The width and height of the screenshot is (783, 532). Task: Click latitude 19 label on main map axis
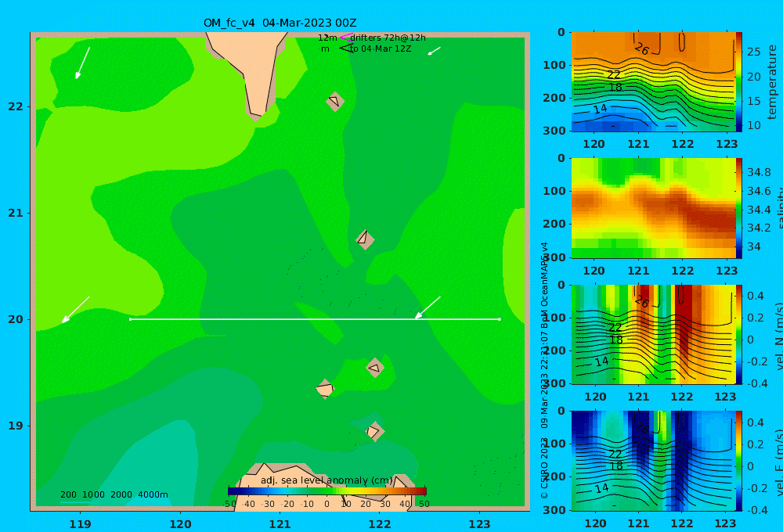click(16, 426)
